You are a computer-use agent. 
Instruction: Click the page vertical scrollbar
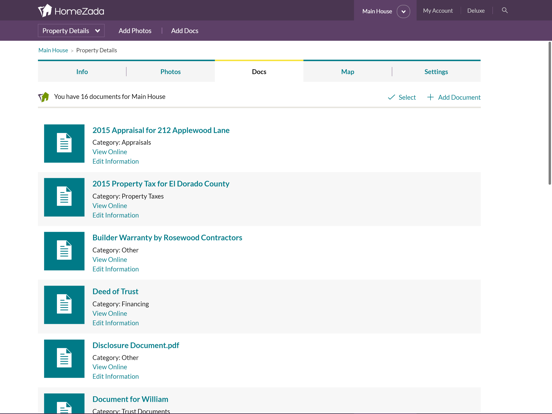[550, 113]
